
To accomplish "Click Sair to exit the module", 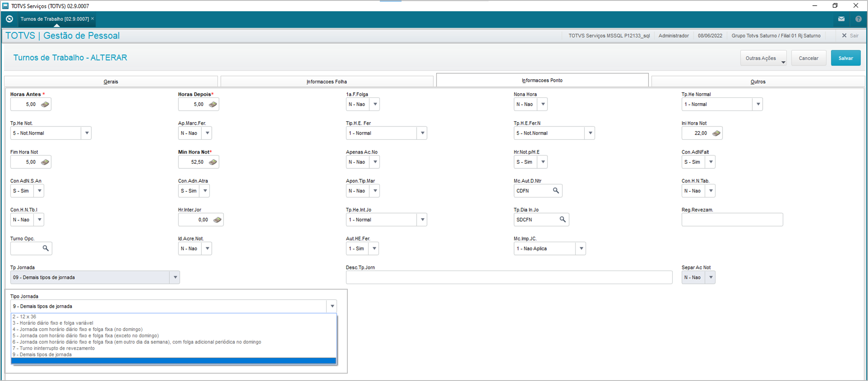I will tap(850, 36).
